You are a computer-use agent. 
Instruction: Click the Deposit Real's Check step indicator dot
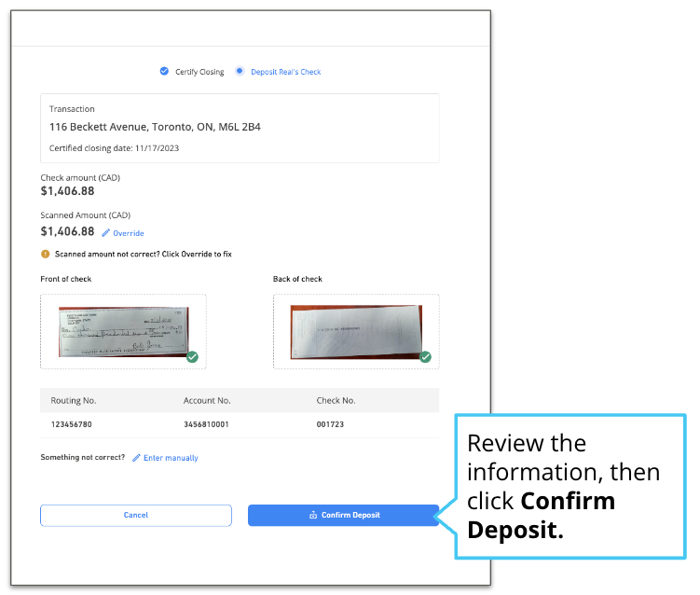point(240,71)
